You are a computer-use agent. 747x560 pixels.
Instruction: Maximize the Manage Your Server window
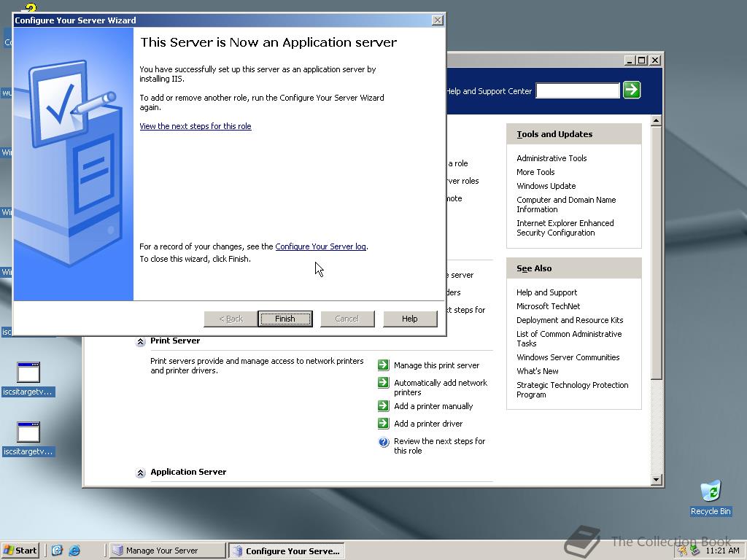point(642,61)
